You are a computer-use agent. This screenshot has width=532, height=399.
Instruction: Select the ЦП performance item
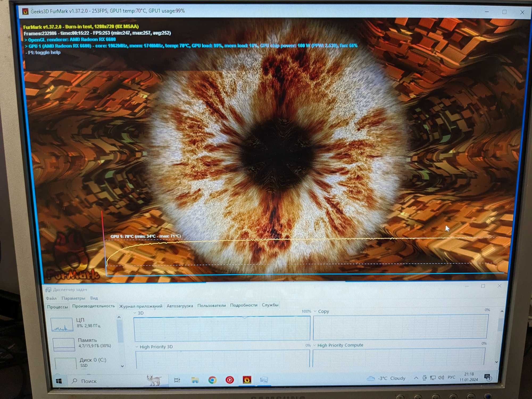(83, 324)
